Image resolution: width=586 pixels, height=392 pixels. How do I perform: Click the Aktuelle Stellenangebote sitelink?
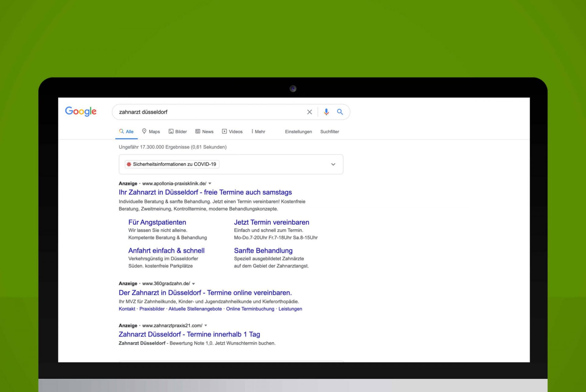(x=195, y=309)
